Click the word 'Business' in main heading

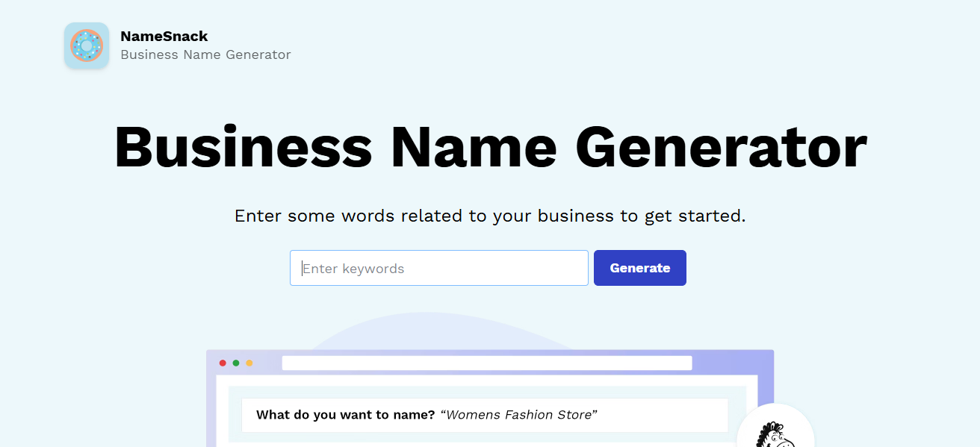243,147
